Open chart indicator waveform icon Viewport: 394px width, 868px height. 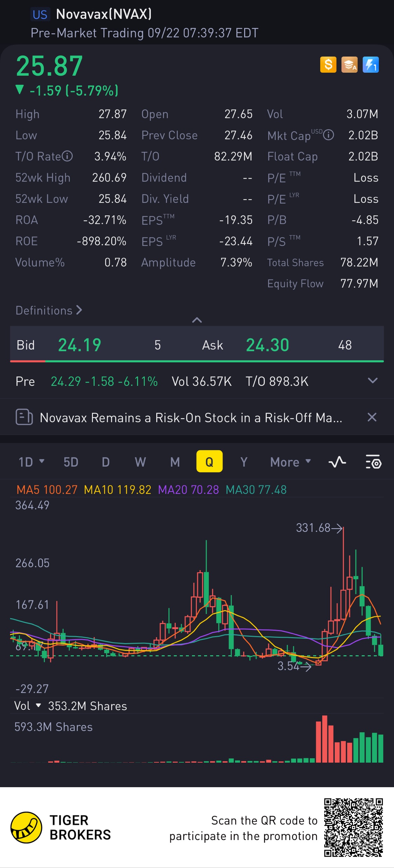point(337,462)
